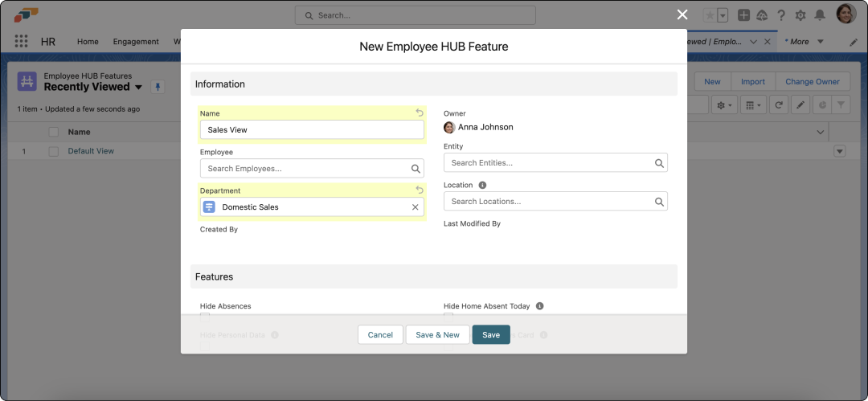Click the Search Entities lookup field
This screenshot has height=401, width=868.
(555, 163)
